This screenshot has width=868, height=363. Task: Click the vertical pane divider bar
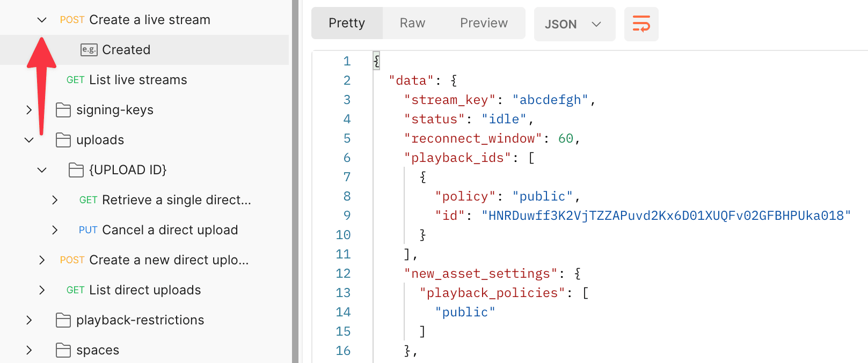click(x=295, y=181)
